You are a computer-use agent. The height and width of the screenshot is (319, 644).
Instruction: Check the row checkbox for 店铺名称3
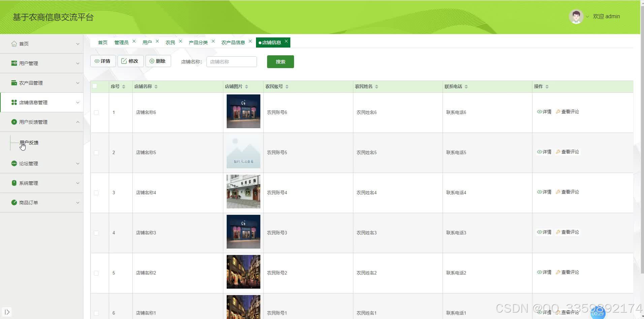point(96,233)
